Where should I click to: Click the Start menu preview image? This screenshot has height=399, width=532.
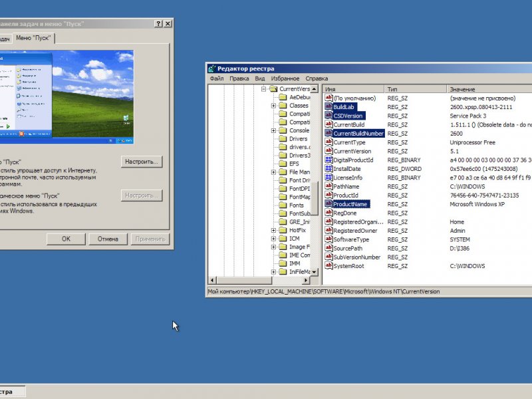point(67,96)
